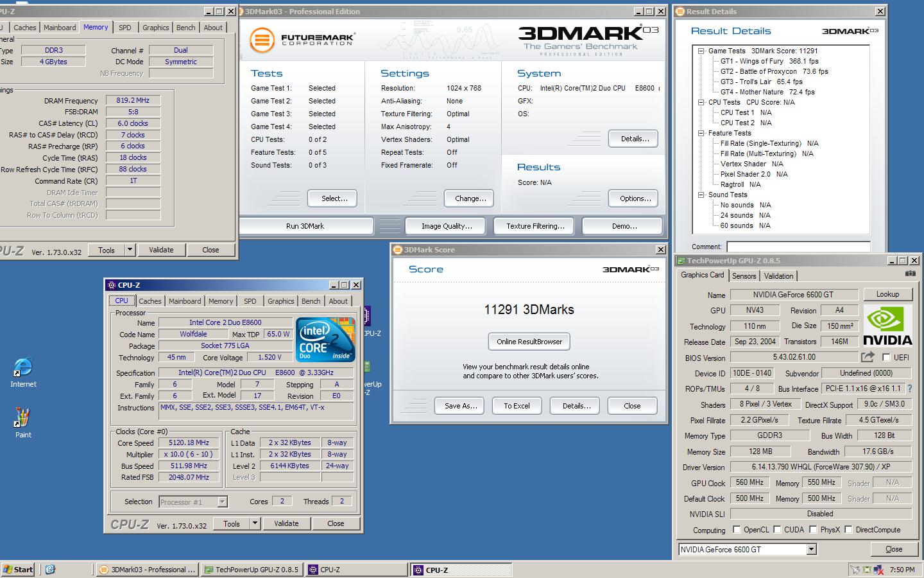Click the 7:50 PM taskbar clock

click(x=902, y=570)
